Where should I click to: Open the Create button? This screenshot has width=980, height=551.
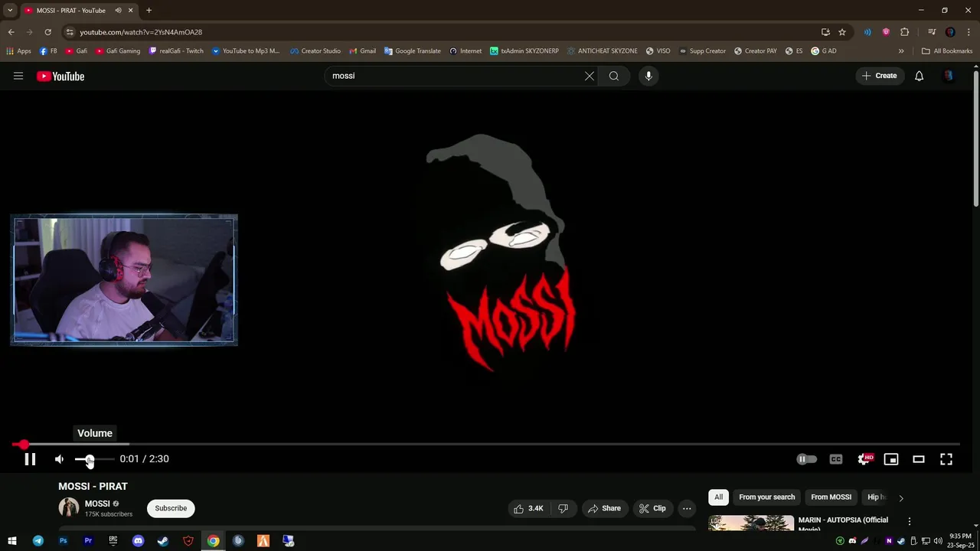[879, 76]
